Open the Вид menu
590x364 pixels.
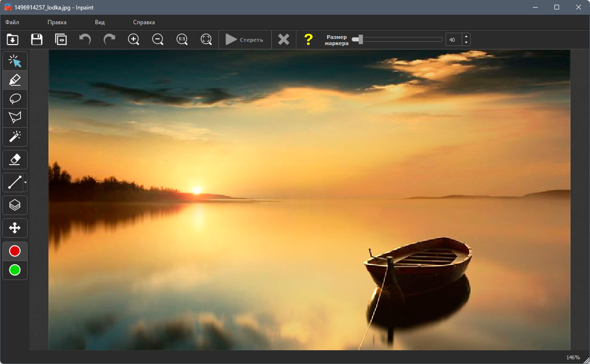[99, 22]
